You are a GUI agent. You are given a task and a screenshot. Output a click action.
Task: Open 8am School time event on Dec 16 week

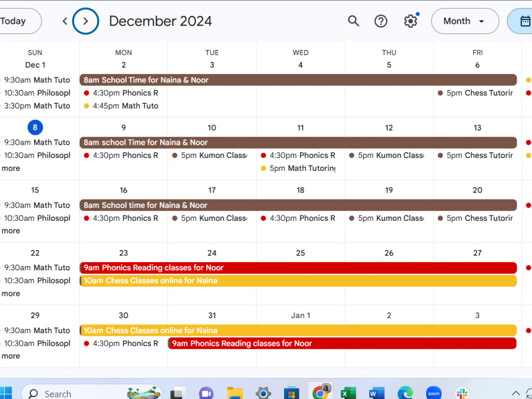(298, 205)
